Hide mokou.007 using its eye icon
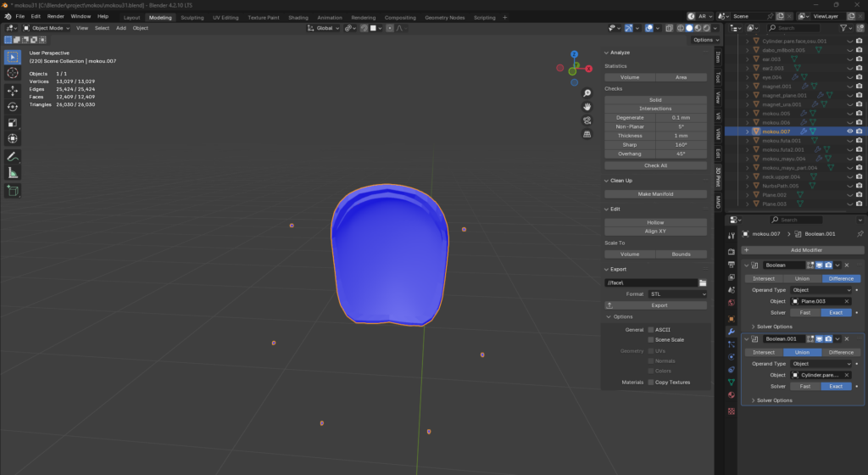Viewport: 868px width, 475px height. (849, 131)
